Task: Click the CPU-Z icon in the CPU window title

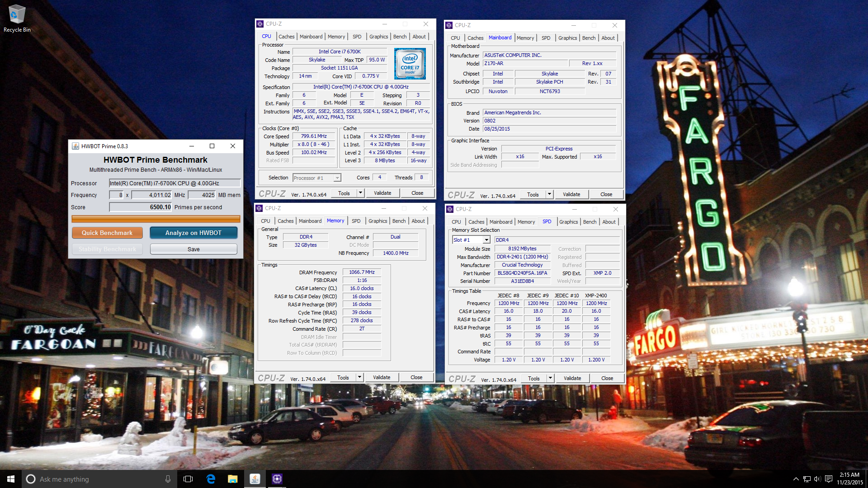Action: (260, 24)
